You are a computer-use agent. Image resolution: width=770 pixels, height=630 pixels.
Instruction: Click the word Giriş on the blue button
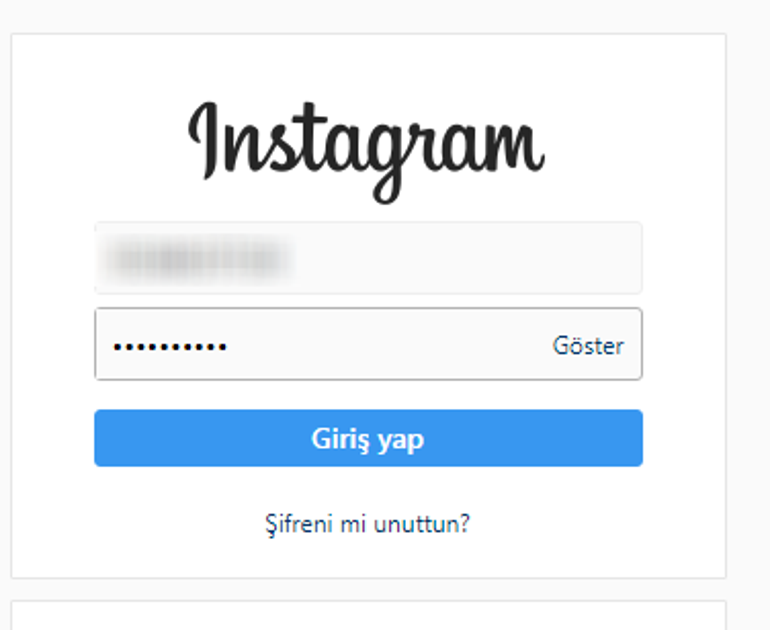click(x=340, y=439)
